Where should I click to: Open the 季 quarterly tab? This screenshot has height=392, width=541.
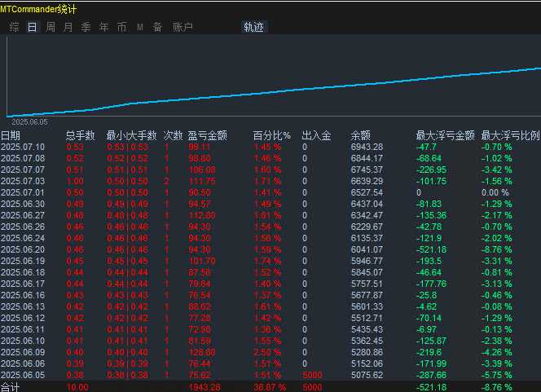click(x=86, y=27)
